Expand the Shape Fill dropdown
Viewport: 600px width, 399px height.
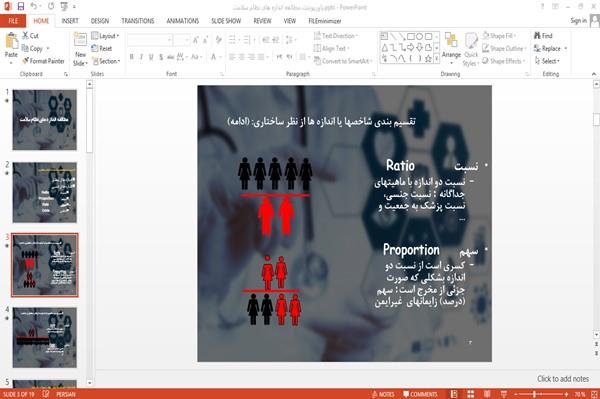[x=499, y=36]
